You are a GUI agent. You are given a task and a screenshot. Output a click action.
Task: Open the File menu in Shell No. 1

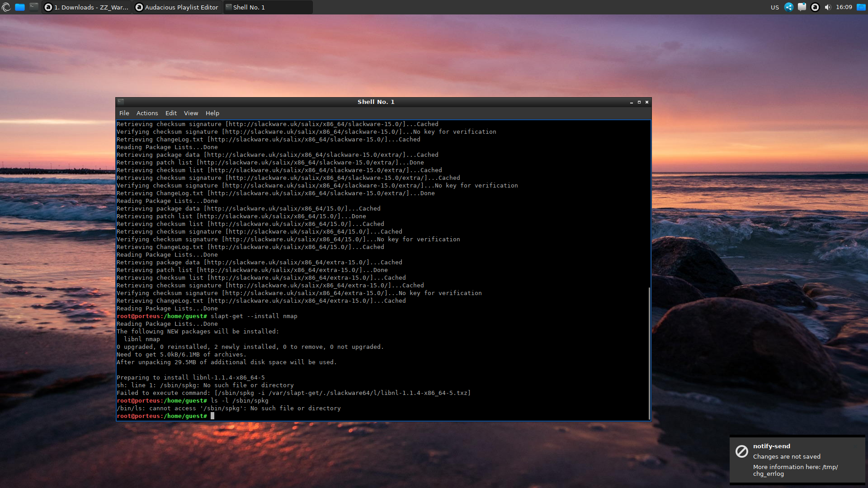pyautogui.click(x=124, y=113)
